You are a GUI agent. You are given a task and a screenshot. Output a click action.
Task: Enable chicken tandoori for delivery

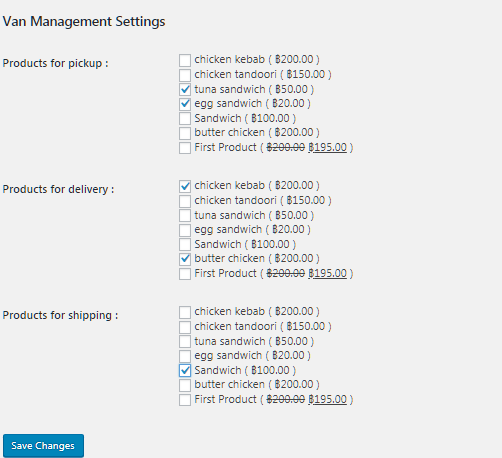185,201
